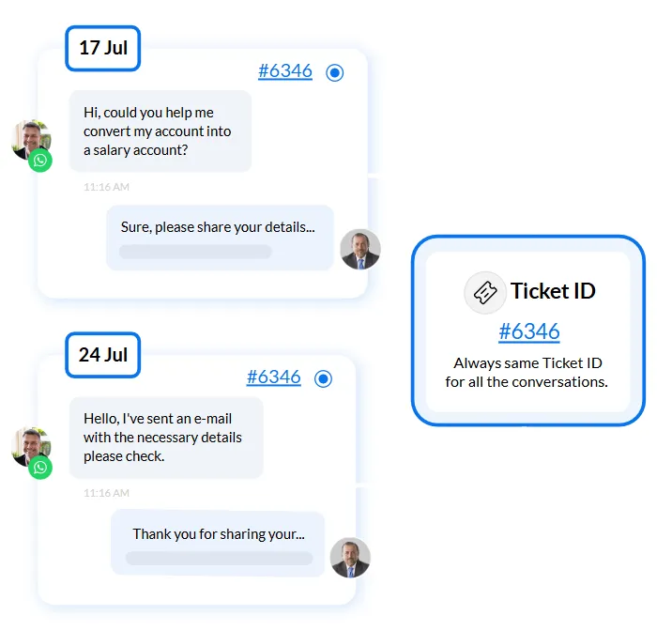Click the 17 Jul date label
672x631 pixels.
[x=103, y=48]
